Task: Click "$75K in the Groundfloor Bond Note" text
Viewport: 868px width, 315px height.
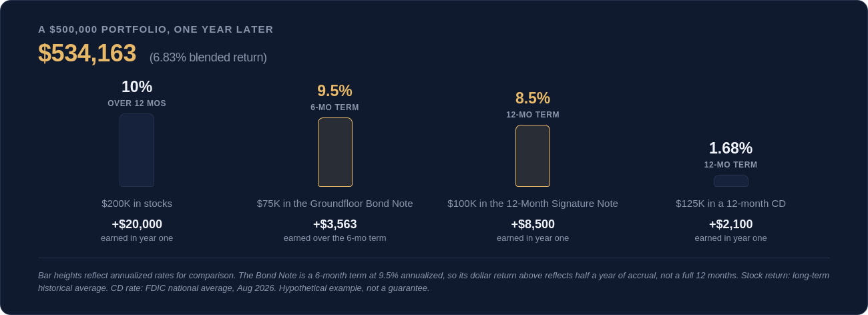Action: (x=335, y=203)
